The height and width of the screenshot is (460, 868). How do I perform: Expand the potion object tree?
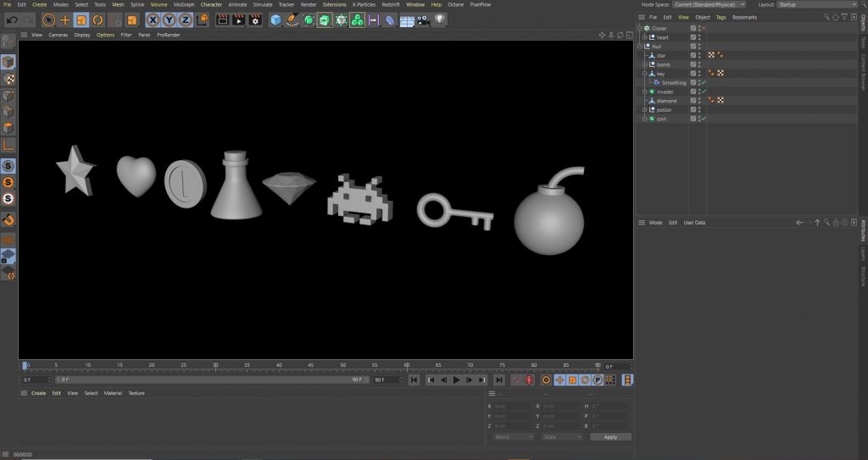(x=644, y=109)
